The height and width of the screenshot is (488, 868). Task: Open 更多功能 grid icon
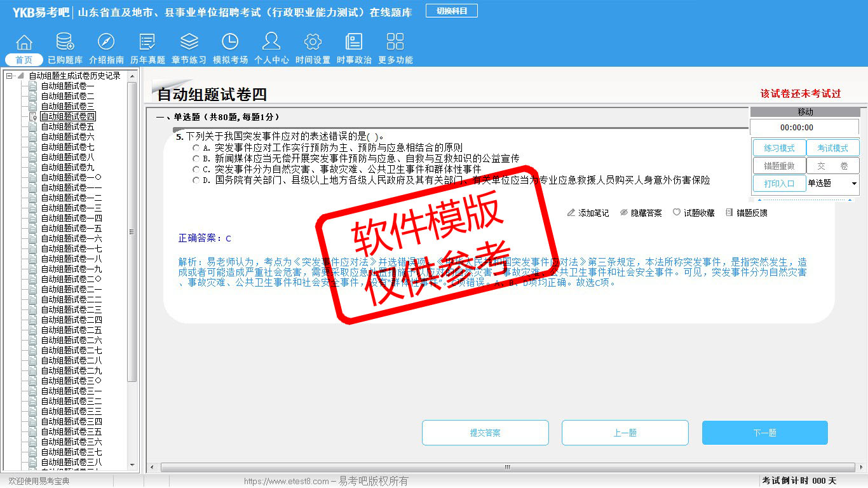point(395,43)
